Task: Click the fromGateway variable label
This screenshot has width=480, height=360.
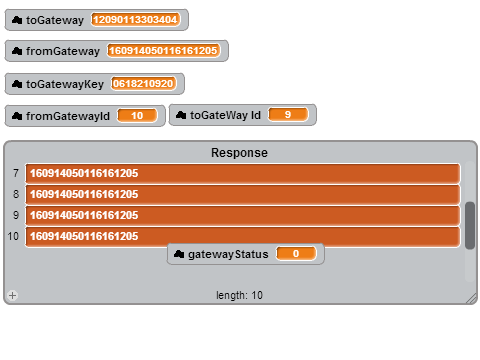Action: coord(63,51)
